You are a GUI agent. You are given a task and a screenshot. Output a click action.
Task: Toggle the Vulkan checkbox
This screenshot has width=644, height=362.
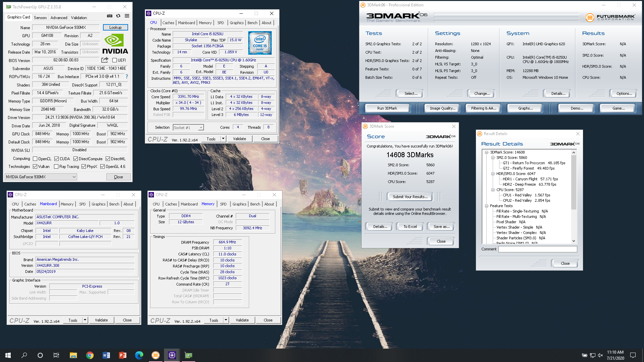[x=35, y=167]
